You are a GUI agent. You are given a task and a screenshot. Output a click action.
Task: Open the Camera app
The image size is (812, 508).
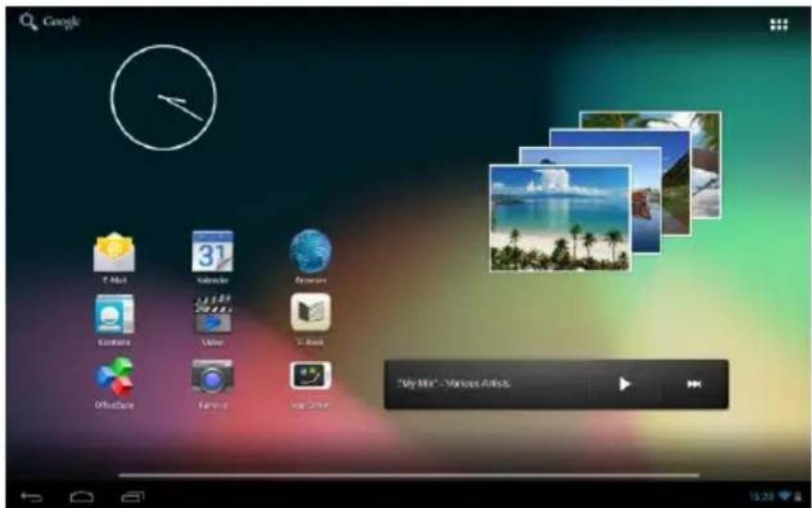[x=212, y=377]
